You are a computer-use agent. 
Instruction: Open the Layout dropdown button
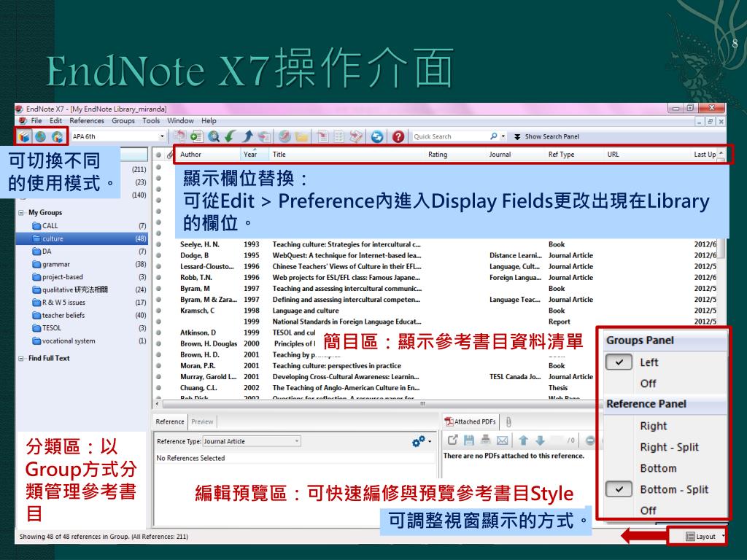click(704, 537)
